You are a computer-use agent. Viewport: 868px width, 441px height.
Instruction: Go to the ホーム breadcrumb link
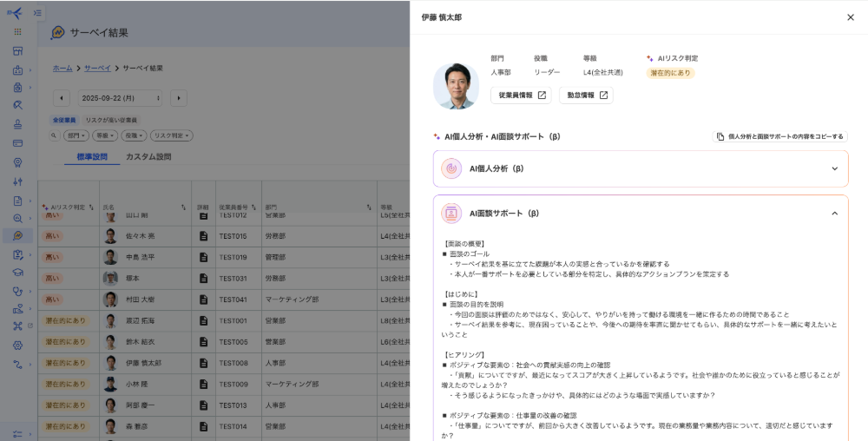tap(62, 69)
